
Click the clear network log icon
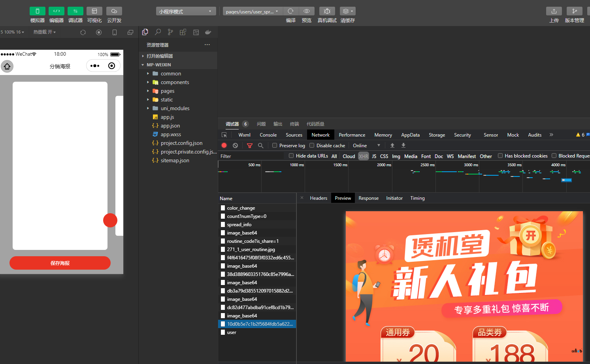click(235, 146)
